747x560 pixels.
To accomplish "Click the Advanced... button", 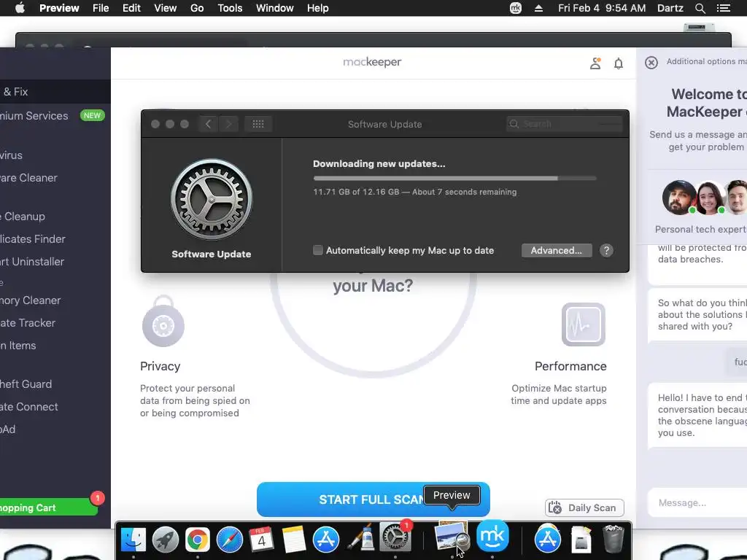I will pyautogui.click(x=557, y=251).
